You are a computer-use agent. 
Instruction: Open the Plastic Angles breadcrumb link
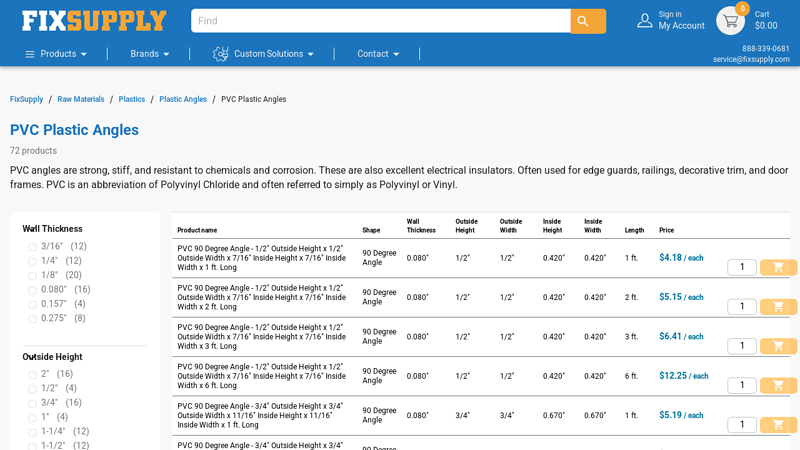pos(183,99)
